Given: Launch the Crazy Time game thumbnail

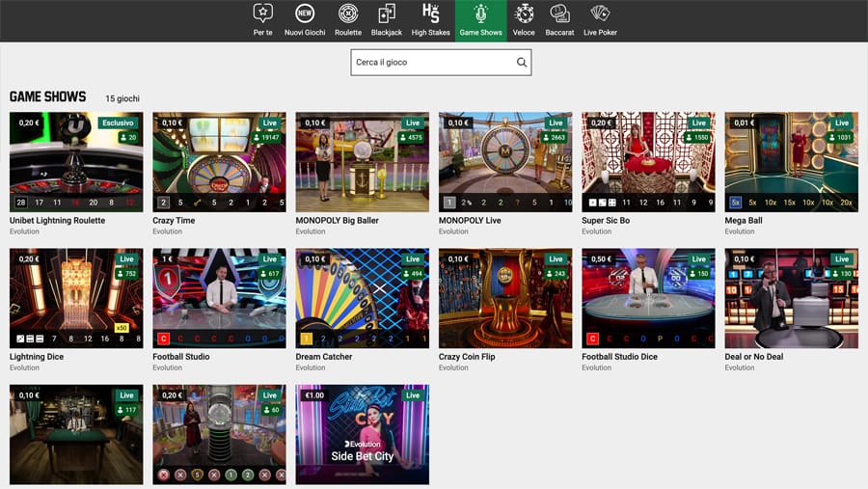Looking at the screenshot, I should tap(219, 162).
